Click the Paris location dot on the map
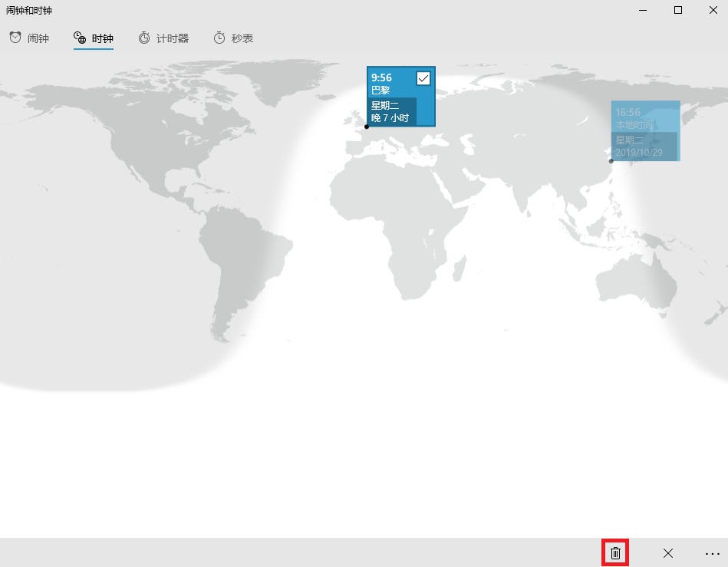 [x=366, y=127]
